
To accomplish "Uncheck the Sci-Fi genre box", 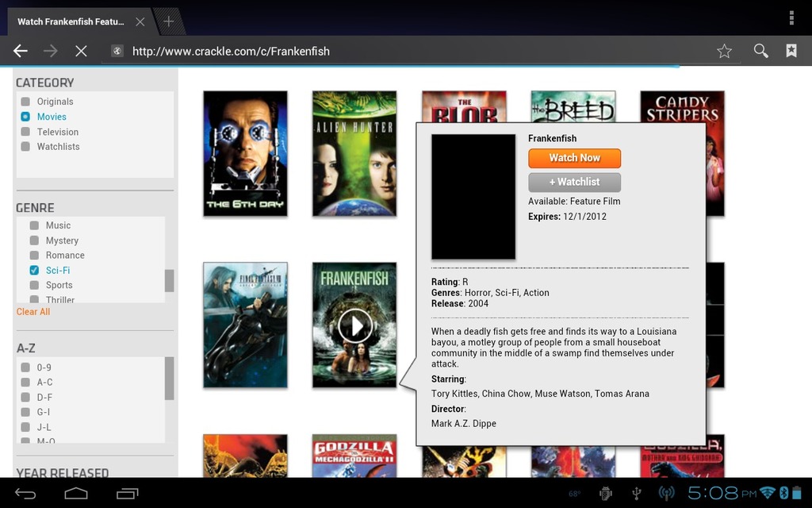I will tap(34, 270).
